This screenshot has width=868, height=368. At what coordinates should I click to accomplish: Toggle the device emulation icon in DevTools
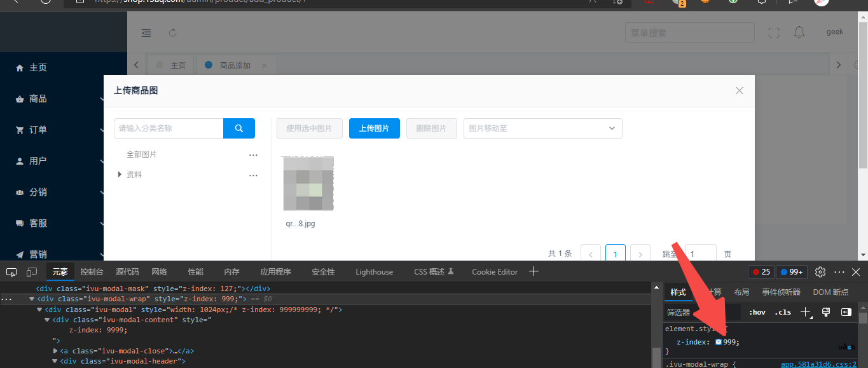32,272
